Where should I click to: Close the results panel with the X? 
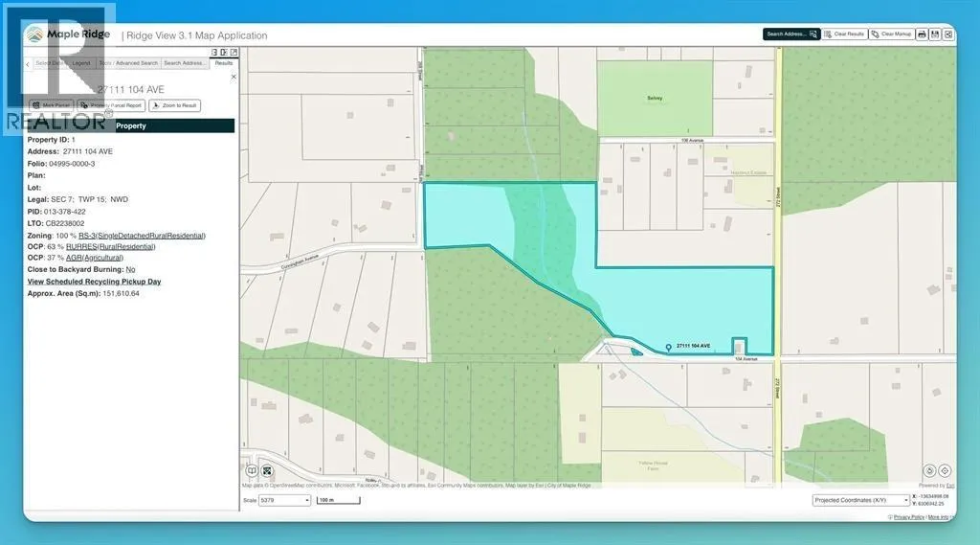(x=234, y=77)
